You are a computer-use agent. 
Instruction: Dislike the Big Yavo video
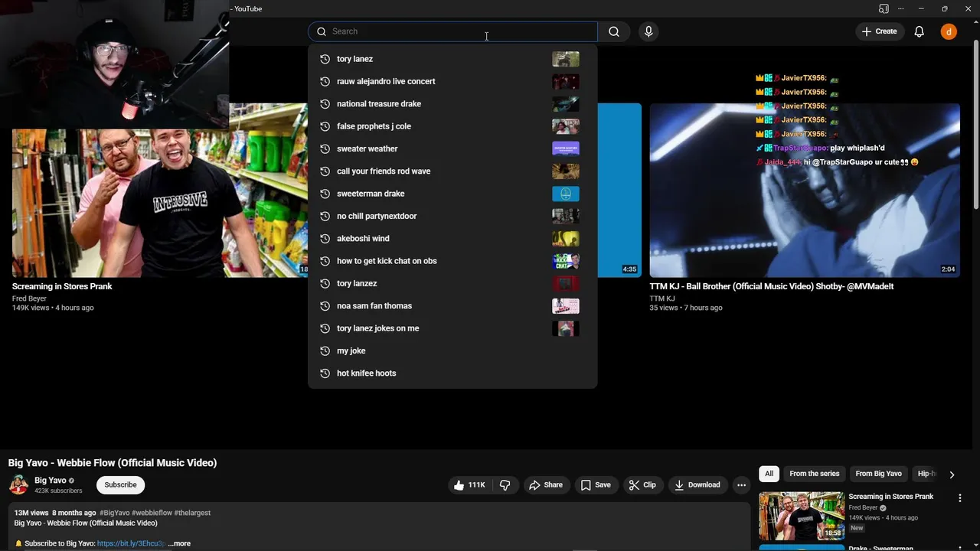pyautogui.click(x=505, y=485)
